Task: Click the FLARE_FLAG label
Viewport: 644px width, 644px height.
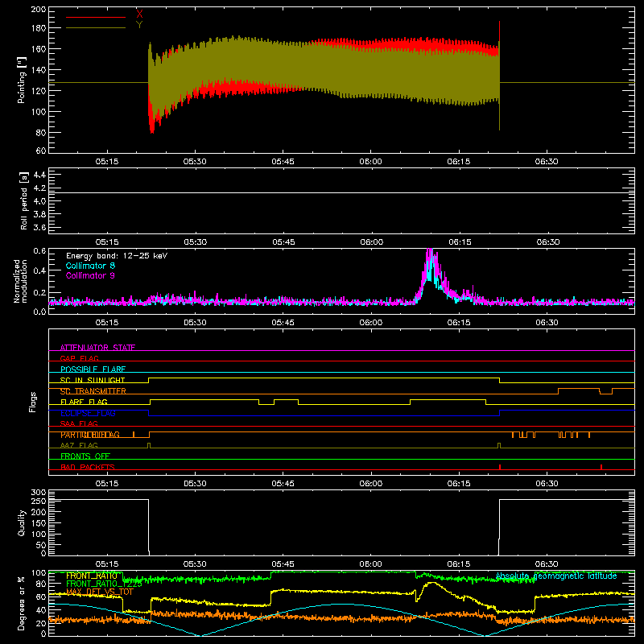Action: [84, 402]
